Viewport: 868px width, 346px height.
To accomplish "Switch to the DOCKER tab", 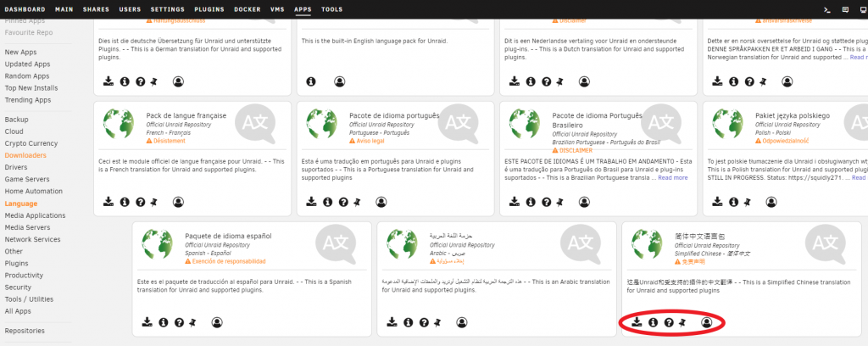I will coord(248,9).
